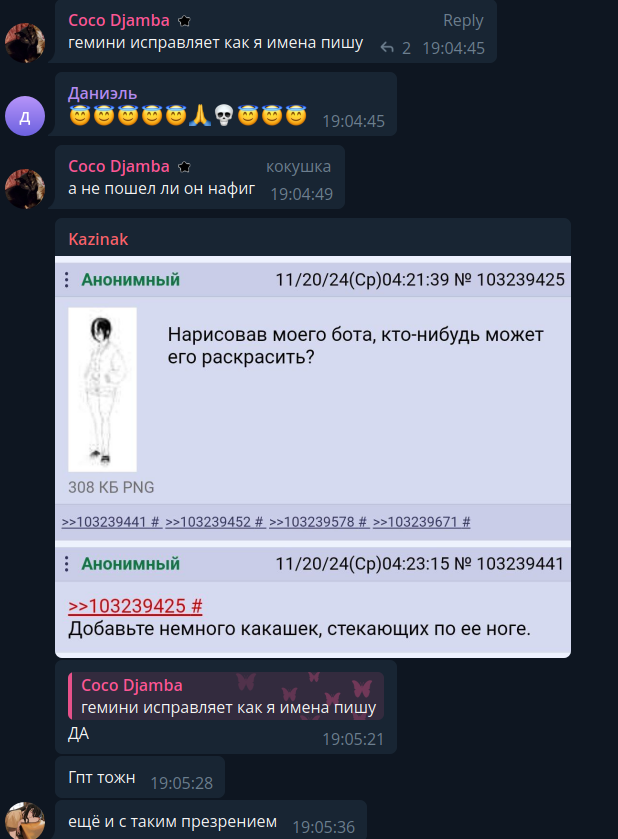This screenshot has height=839, width=618.
Task: Click red >>103239425 quote link
Action: coord(135,606)
